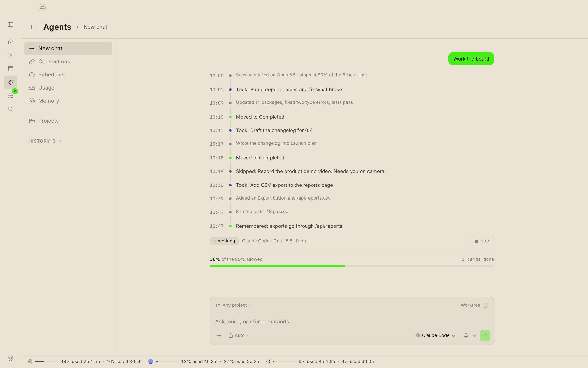The image size is (588, 368).
Task: Open Connections in sidebar
Action: coord(68,62)
